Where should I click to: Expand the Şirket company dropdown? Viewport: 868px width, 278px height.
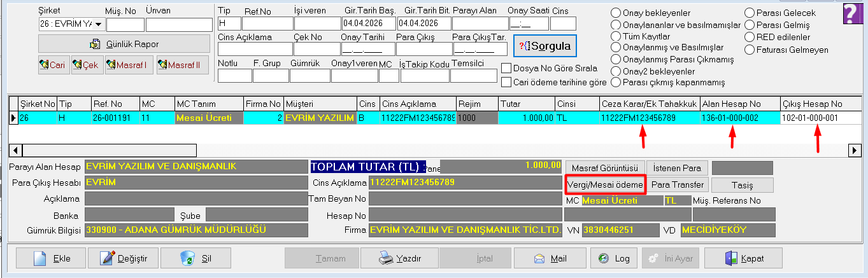point(98,24)
